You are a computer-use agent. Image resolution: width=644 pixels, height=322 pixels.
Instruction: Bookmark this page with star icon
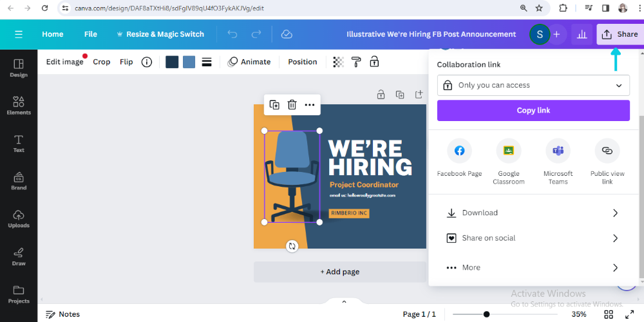pos(539,8)
